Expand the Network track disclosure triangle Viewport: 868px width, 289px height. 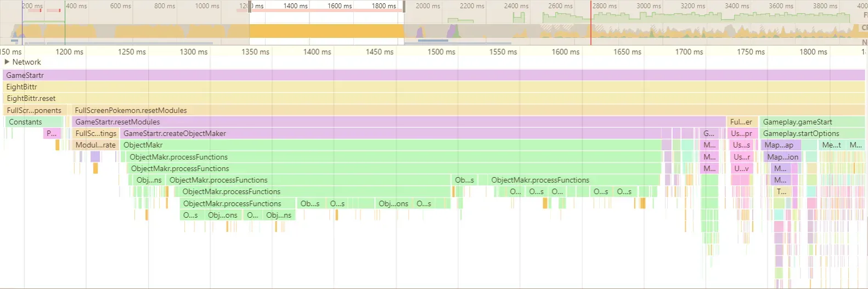click(7, 62)
